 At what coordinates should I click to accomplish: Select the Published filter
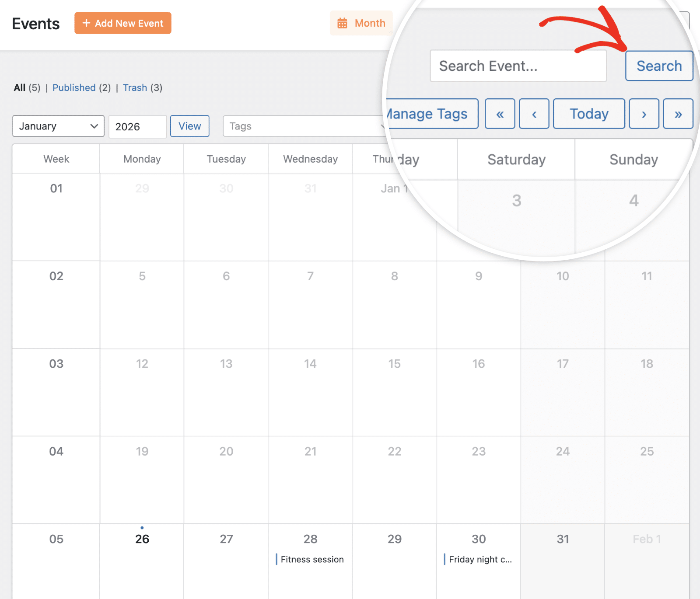(73, 87)
